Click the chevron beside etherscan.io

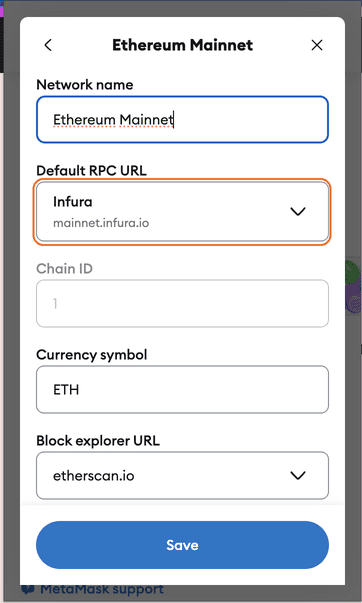297,475
